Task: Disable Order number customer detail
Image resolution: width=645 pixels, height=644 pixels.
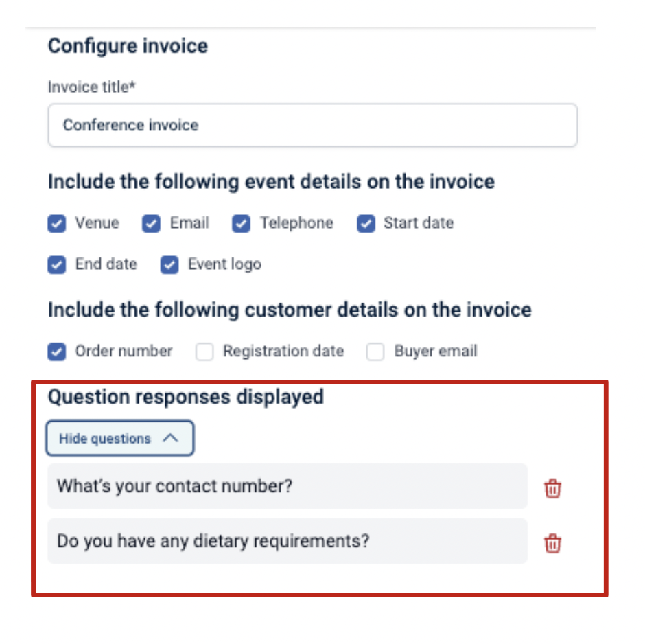Action: coord(56,352)
